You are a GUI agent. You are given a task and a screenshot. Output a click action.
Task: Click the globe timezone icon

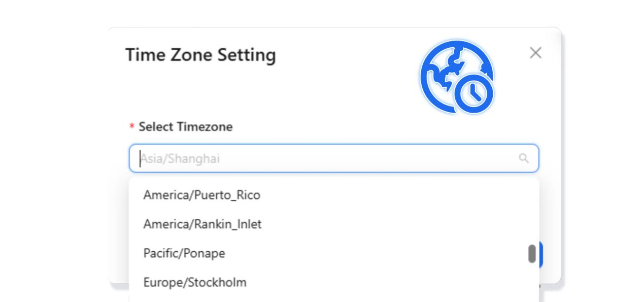pos(447,71)
